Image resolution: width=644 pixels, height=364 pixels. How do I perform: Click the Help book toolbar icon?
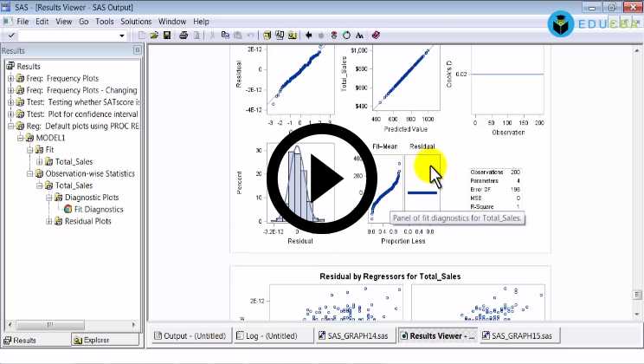click(x=376, y=36)
